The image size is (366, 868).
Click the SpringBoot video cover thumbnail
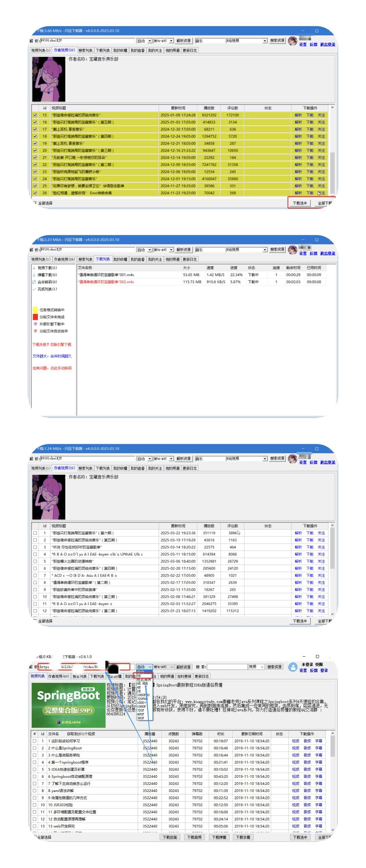point(68,705)
